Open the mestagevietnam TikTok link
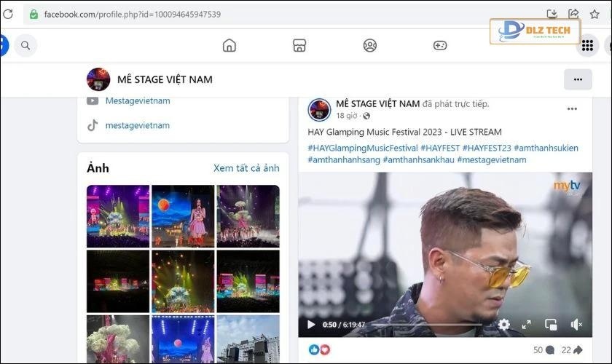The width and height of the screenshot is (612, 364). (138, 125)
